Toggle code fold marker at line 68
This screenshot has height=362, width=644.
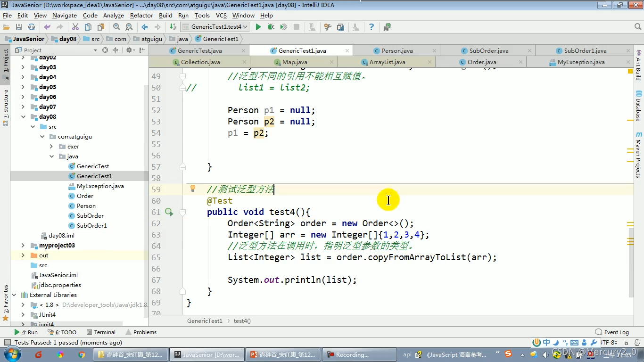pos(182,291)
